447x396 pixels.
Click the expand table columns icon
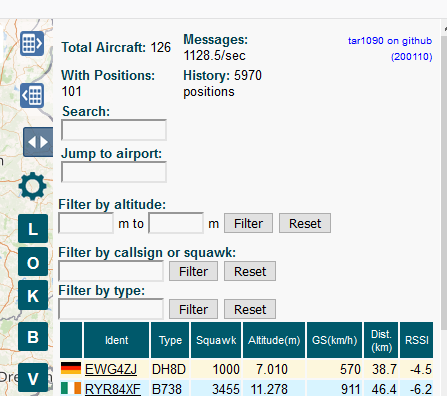coord(32,43)
